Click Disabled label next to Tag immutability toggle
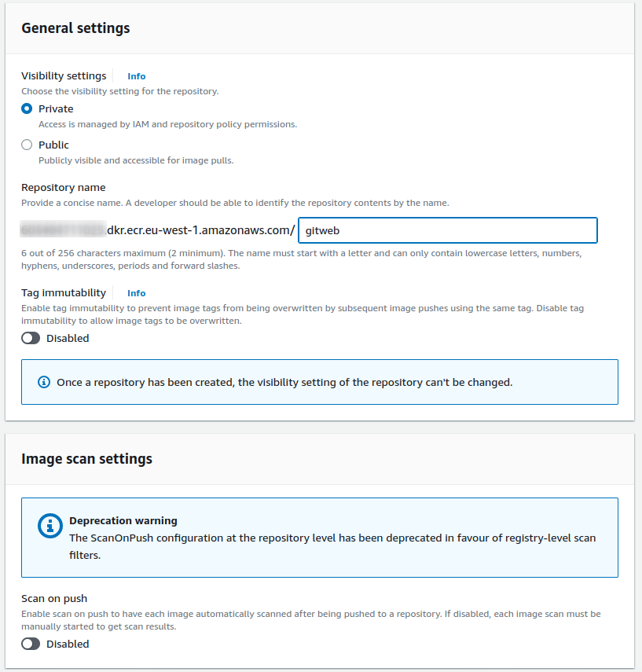This screenshot has height=672, width=642. click(68, 338)
